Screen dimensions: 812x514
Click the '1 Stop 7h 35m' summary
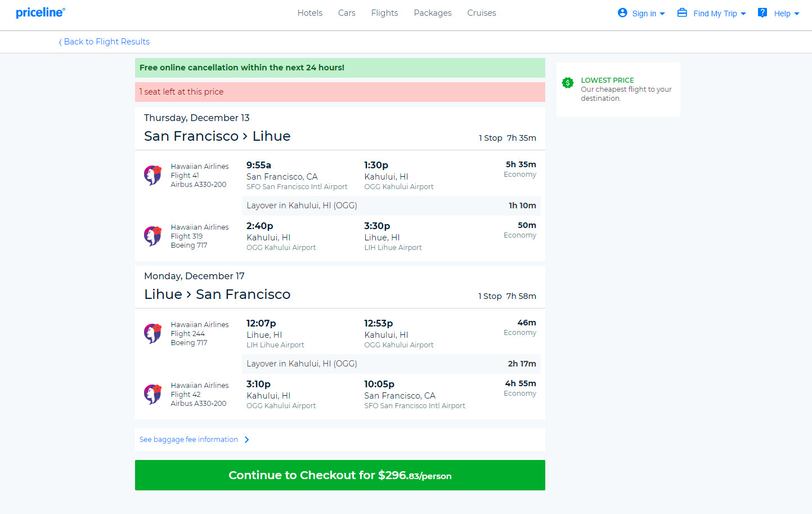coord(508,138)
